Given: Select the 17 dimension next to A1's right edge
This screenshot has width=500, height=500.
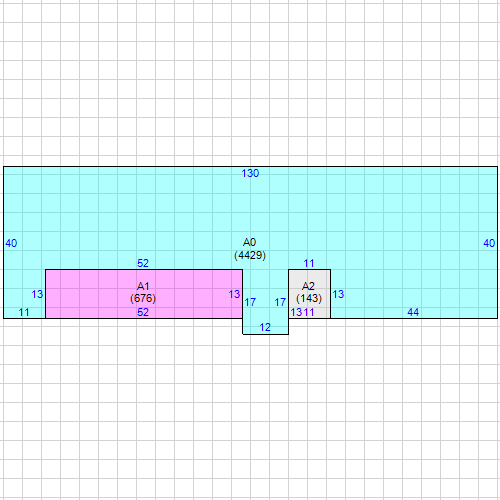Looking at the screenshot, I should (x=250, y=302).
